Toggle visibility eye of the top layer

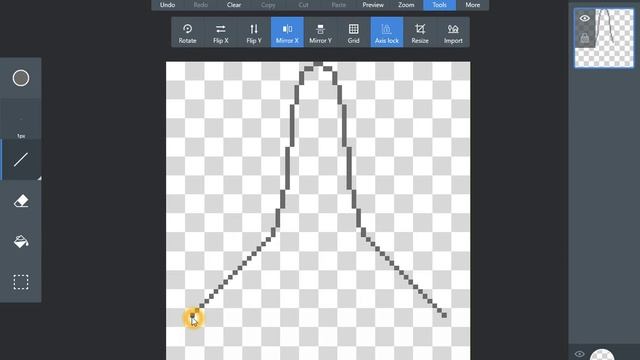[584, 18]
